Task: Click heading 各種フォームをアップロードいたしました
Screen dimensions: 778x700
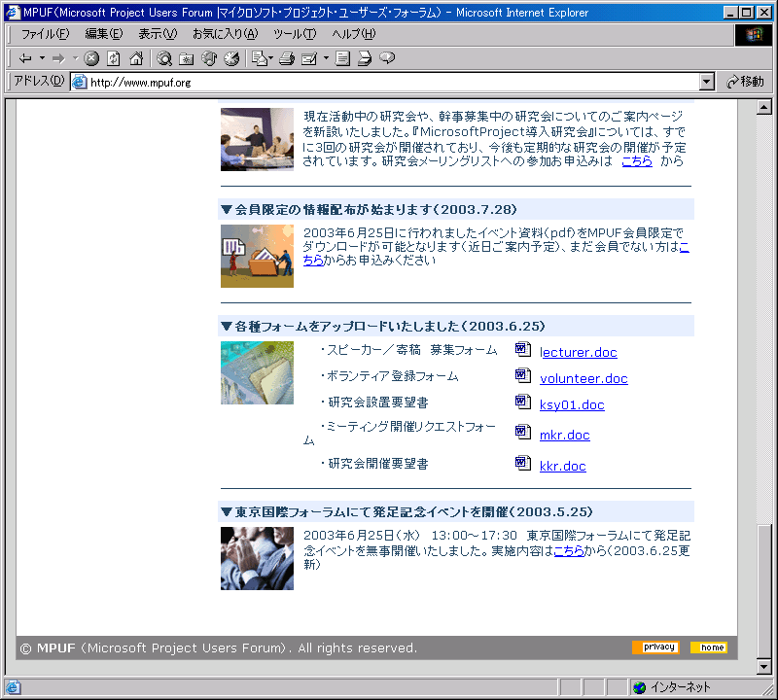Action: [390, 326]
